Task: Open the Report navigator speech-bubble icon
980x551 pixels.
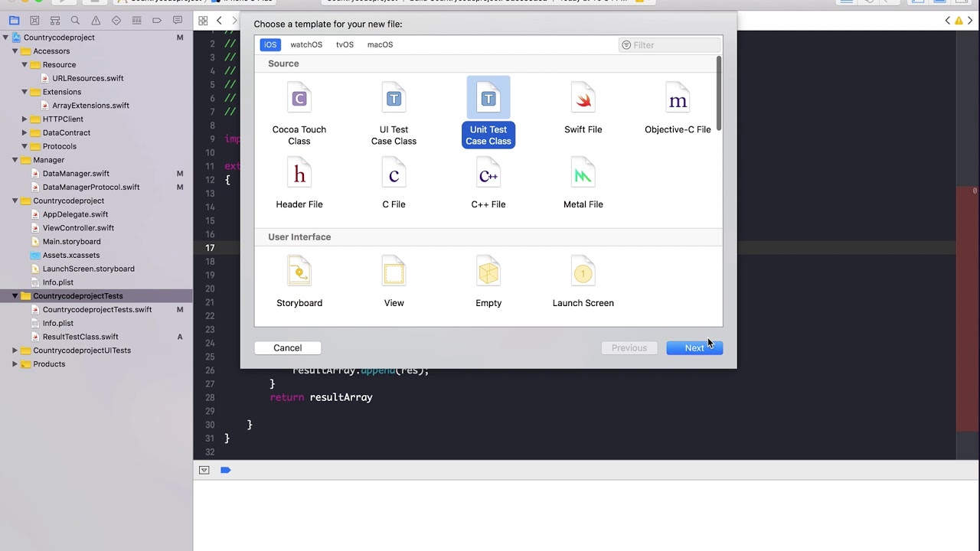Action: [178, 21]
